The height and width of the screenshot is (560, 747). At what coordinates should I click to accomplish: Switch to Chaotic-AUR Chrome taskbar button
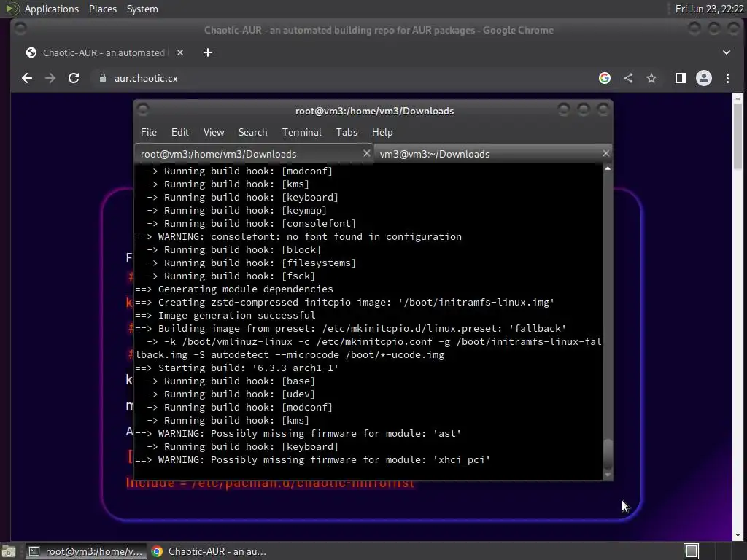tap(209, 551)
